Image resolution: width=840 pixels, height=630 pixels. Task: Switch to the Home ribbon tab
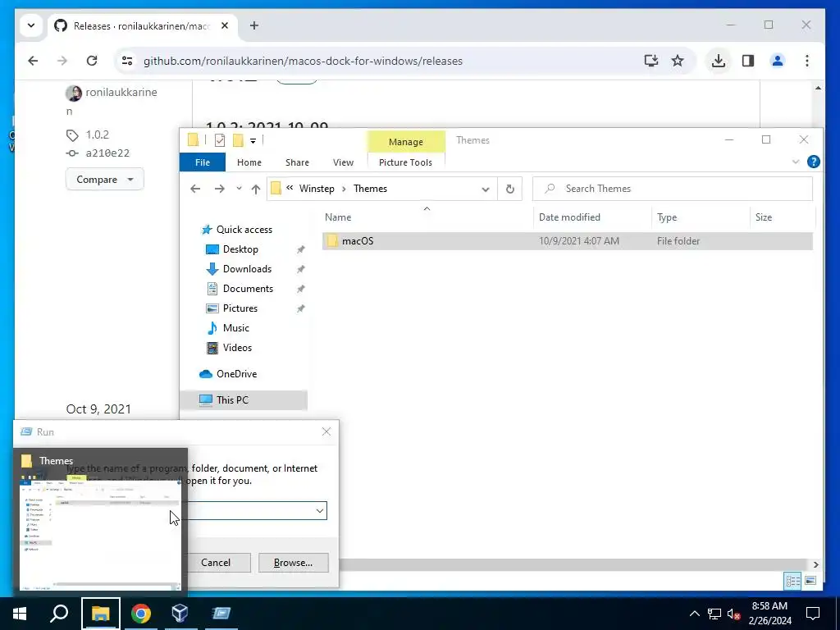(249, 162)
